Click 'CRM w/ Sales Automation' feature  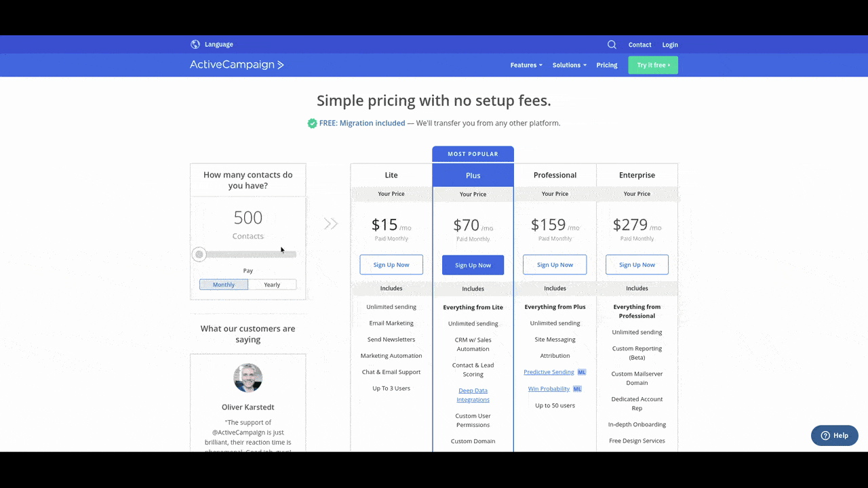tap(473, 344)
